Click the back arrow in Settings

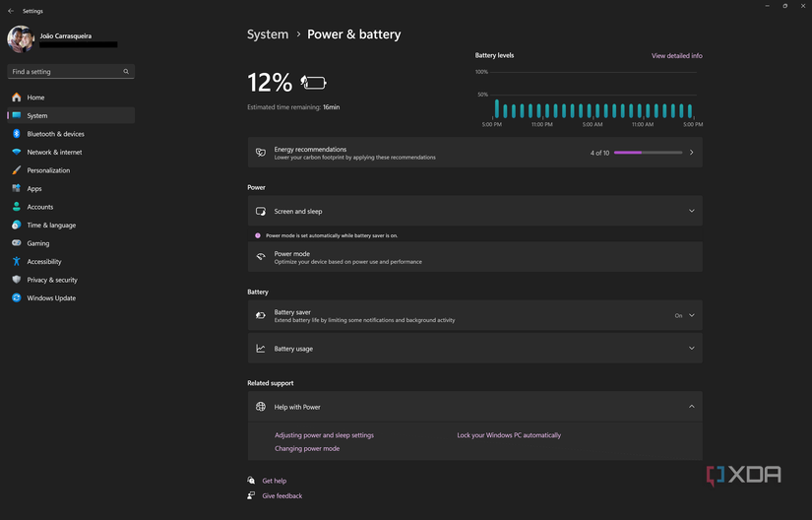click(11, 11)
